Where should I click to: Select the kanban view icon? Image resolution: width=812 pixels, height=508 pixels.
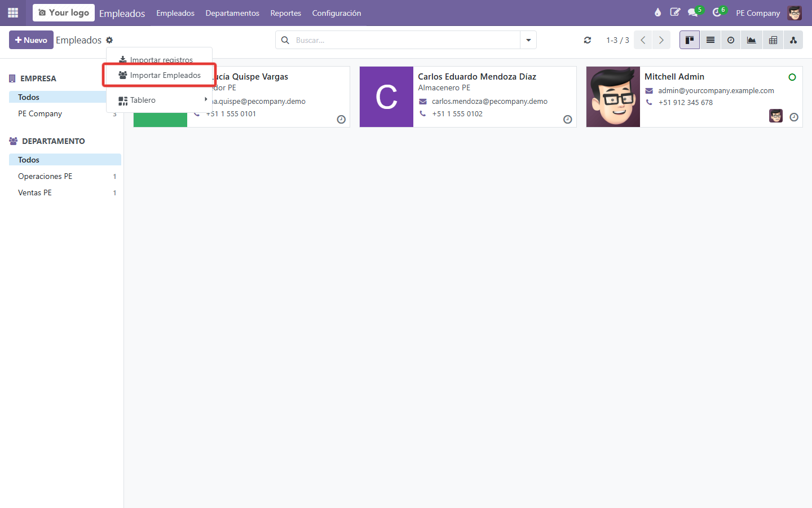click(x=690, y=40)
